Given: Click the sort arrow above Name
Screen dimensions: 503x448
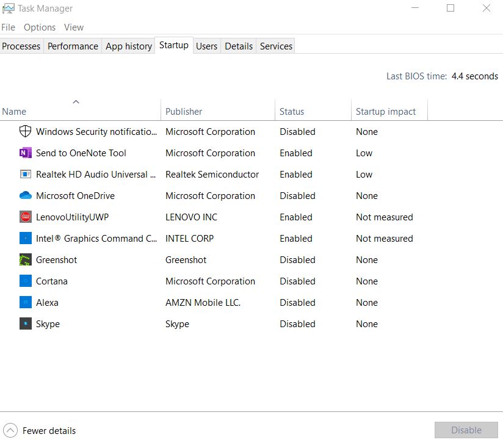Looking at the screenshot, I should (76, 102).
